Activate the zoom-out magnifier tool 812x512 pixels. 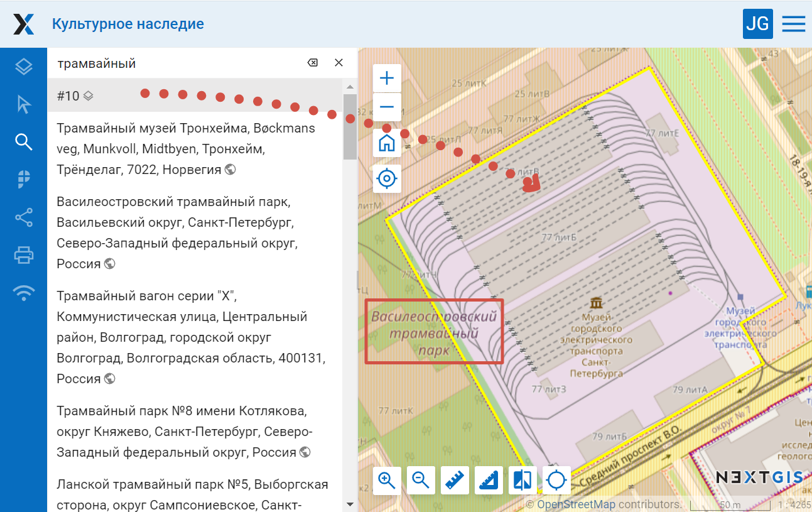(421, 481)
